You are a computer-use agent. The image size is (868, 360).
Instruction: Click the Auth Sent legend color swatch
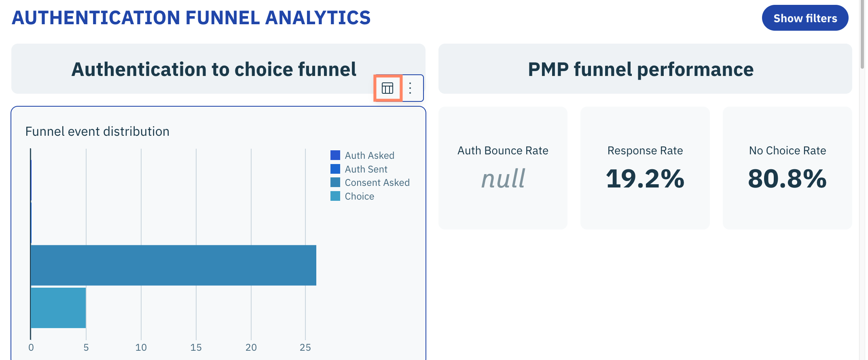[335, 169]
